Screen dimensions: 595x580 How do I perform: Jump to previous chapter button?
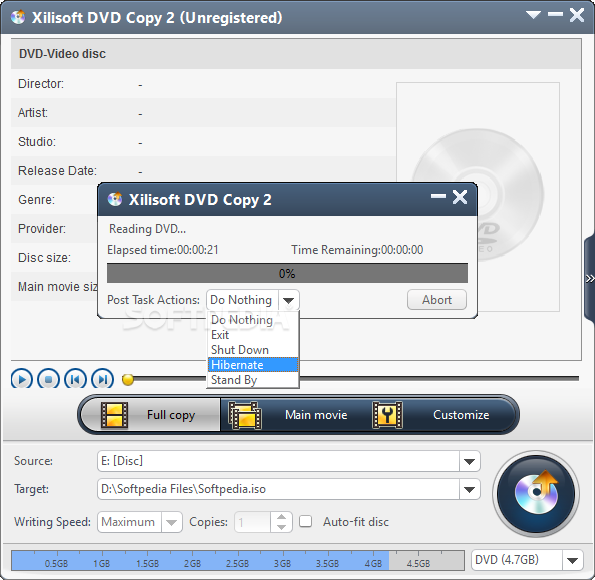click(x=76, y=379)
